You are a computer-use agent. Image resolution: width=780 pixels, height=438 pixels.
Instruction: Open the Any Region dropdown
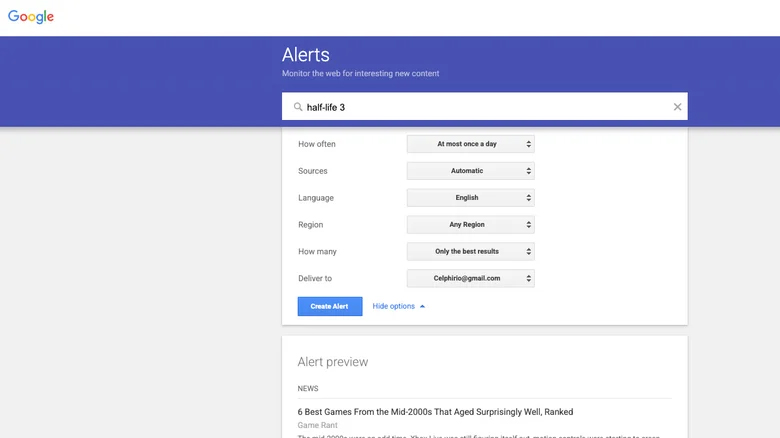click(x=470, y=225)
